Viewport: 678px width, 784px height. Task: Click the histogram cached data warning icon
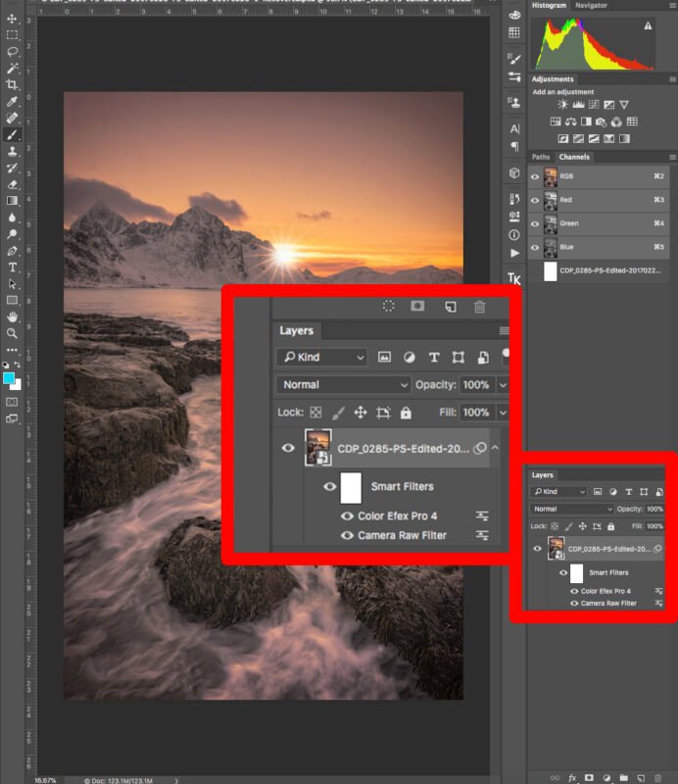pyautogui.click(x=648, y=26)
